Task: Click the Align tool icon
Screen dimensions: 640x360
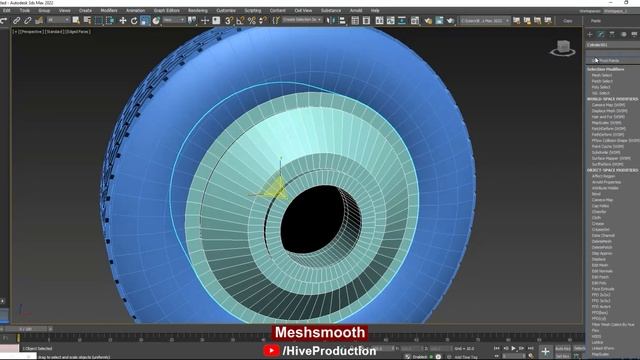Action: click(342, 20)
